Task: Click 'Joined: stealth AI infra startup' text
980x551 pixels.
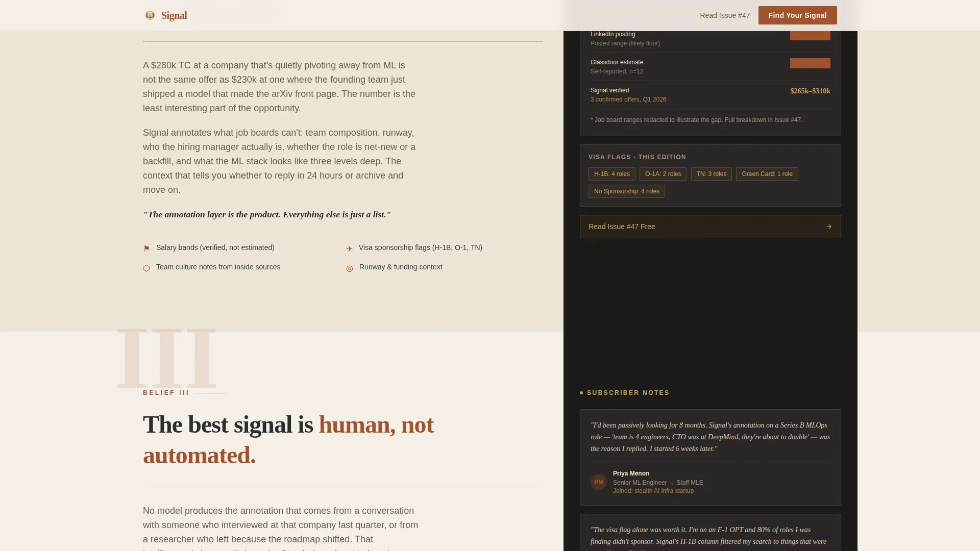Action: coord(653,491)
